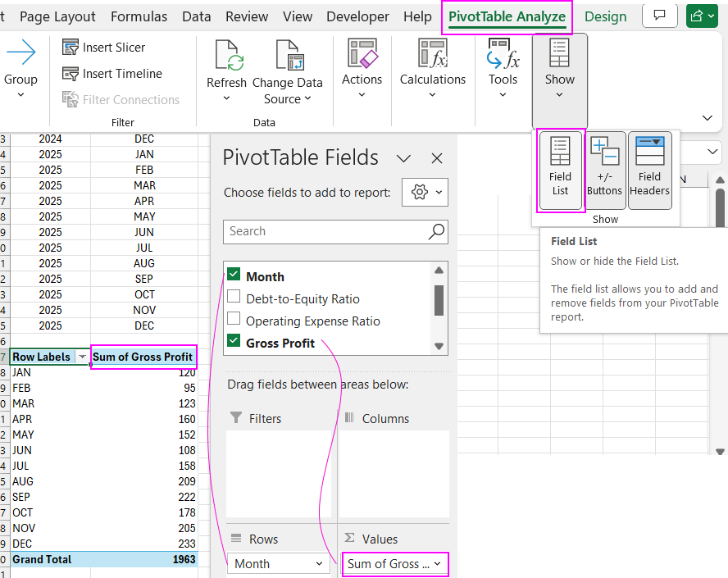Switch to the Design tab
Screen dimensions: 728x578
605,16
